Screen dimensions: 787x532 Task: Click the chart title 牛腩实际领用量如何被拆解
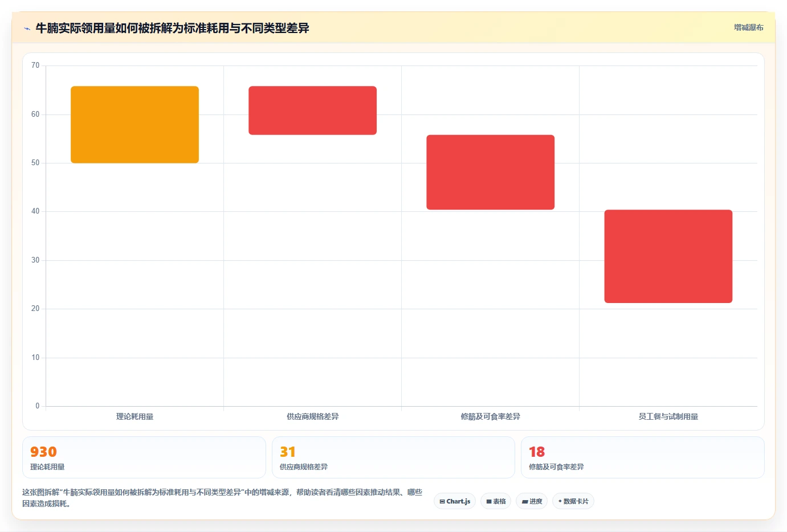[x=172, y=28]
